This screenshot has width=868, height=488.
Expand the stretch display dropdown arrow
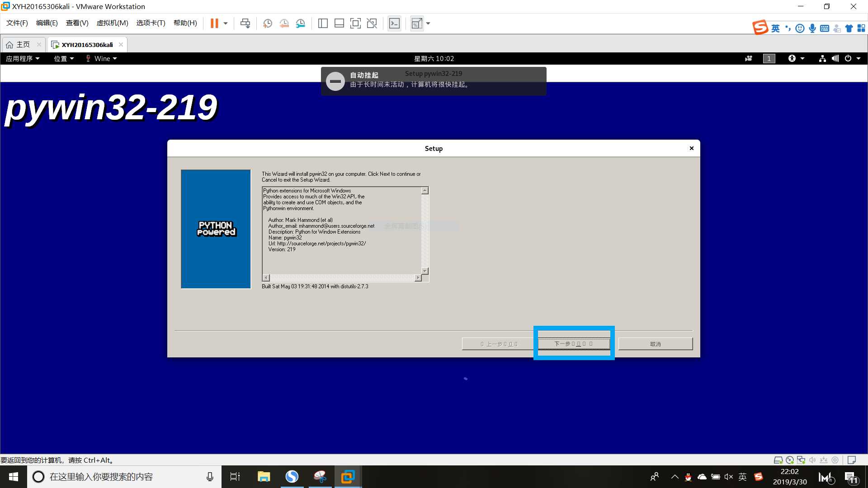(x=428, y=23)
